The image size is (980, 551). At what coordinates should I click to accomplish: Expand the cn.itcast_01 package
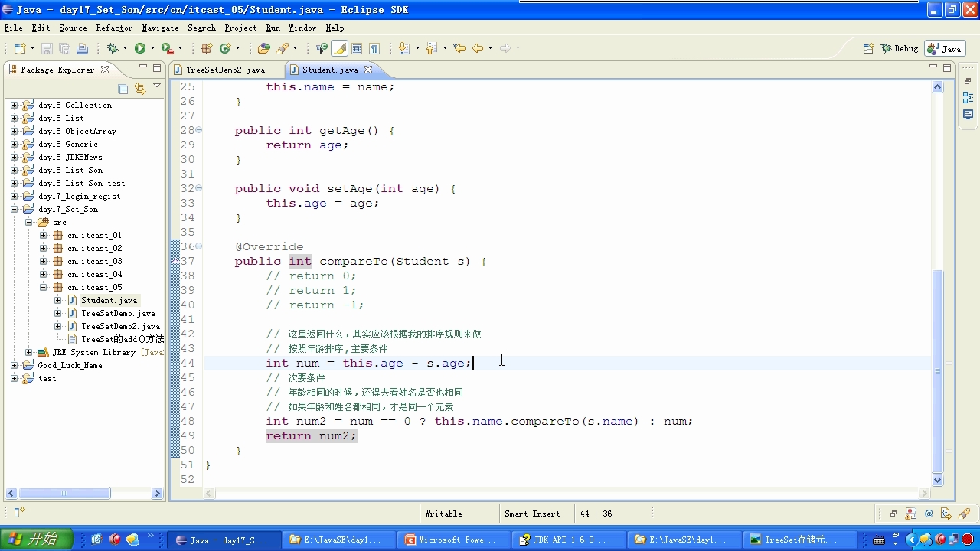coord(43,235)
